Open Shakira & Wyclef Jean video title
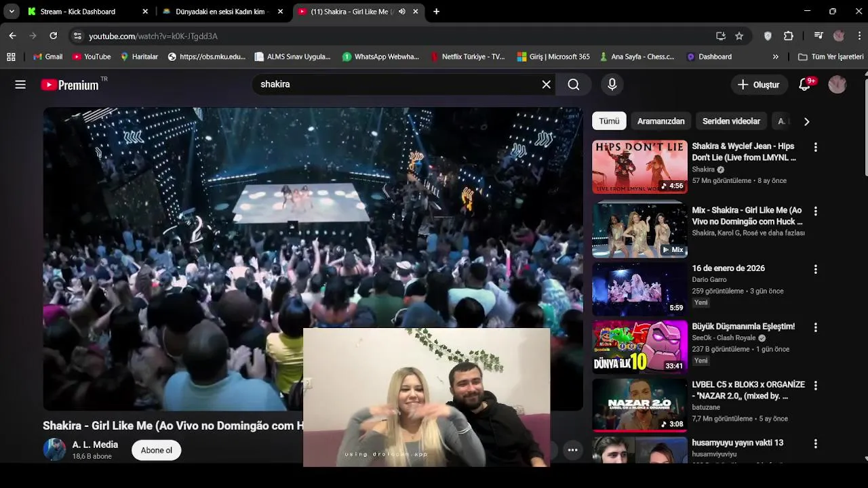868x488 pixels. [744, 152]
